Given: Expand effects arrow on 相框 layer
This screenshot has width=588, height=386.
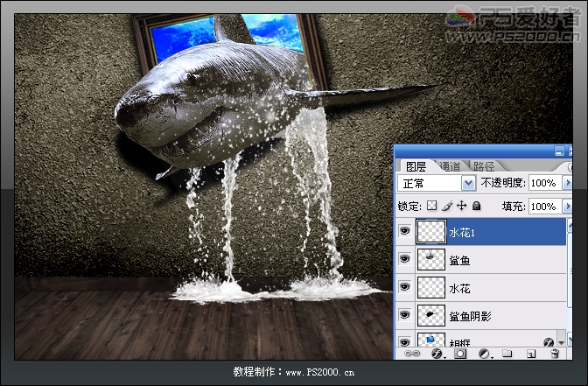Looking at the screenshot, I should coord(562,342).
